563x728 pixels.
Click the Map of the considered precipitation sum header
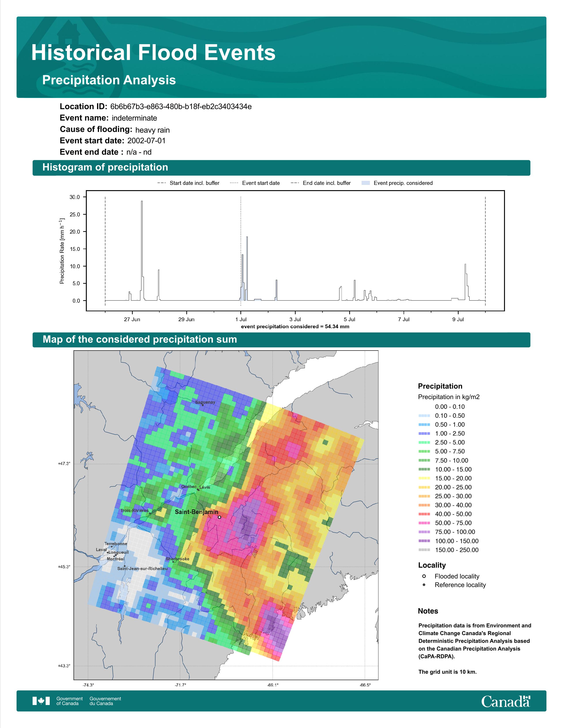tap(281, 340)
